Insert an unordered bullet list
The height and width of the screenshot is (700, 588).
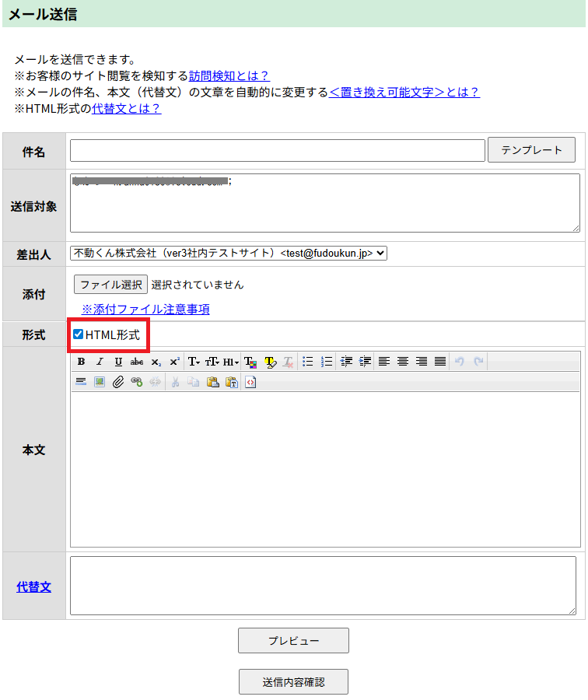pos(308,362)
